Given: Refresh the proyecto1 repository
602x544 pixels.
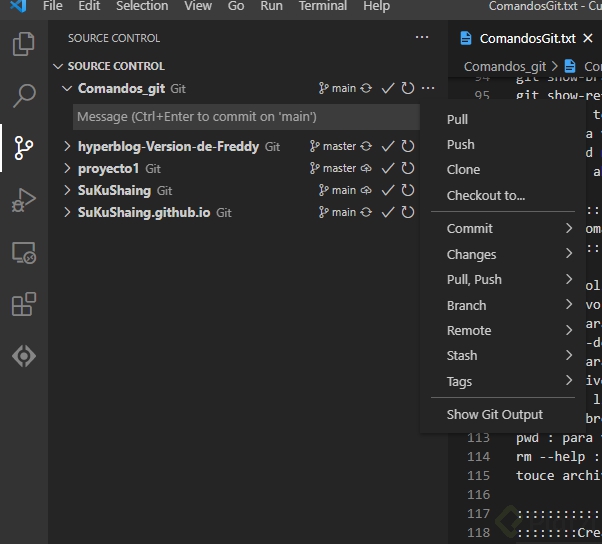Looking at the screenshot, I should (x=408, y=169).
